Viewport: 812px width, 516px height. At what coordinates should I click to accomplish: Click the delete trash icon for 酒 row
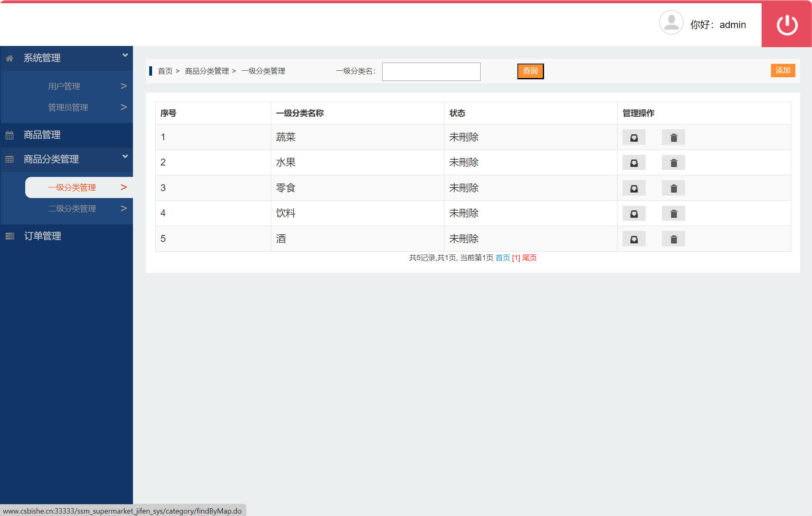tap(673, 239)
